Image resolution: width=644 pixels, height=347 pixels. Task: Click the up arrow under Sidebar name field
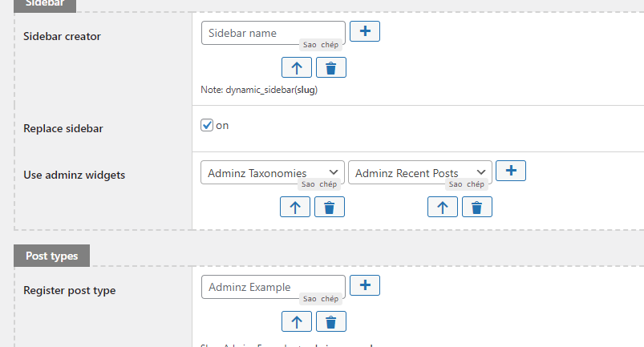(x=296, y=67)
